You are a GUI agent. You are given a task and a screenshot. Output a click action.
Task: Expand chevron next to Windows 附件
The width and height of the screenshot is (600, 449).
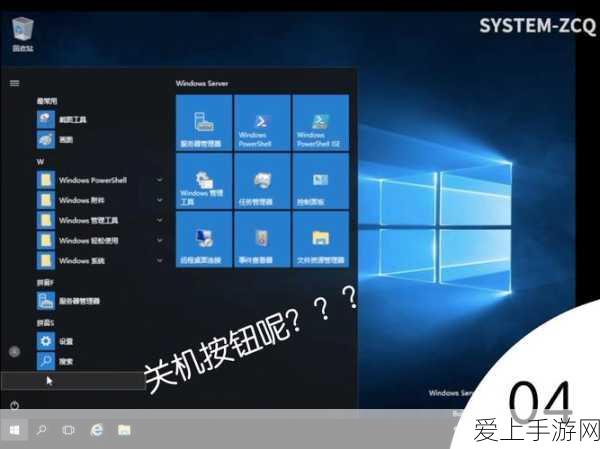160,200
